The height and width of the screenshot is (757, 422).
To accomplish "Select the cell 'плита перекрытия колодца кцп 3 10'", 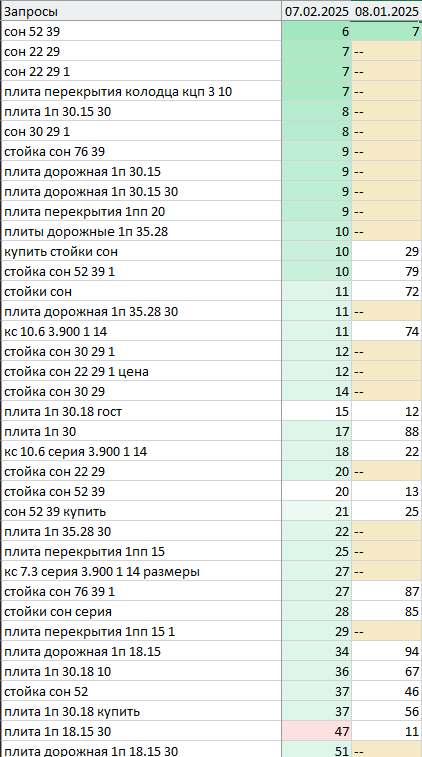I will tap(141, 92).
